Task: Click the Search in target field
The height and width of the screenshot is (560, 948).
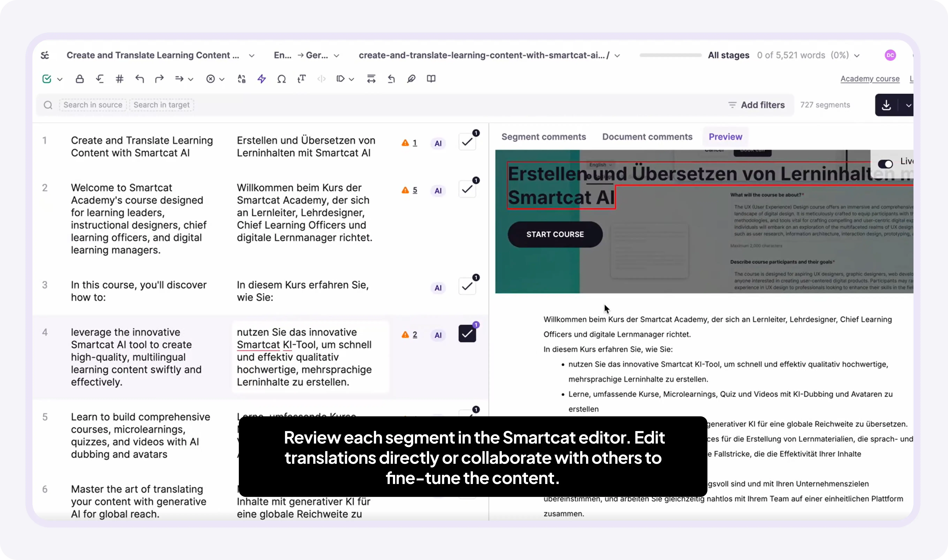Action: [x=161, y=105]
